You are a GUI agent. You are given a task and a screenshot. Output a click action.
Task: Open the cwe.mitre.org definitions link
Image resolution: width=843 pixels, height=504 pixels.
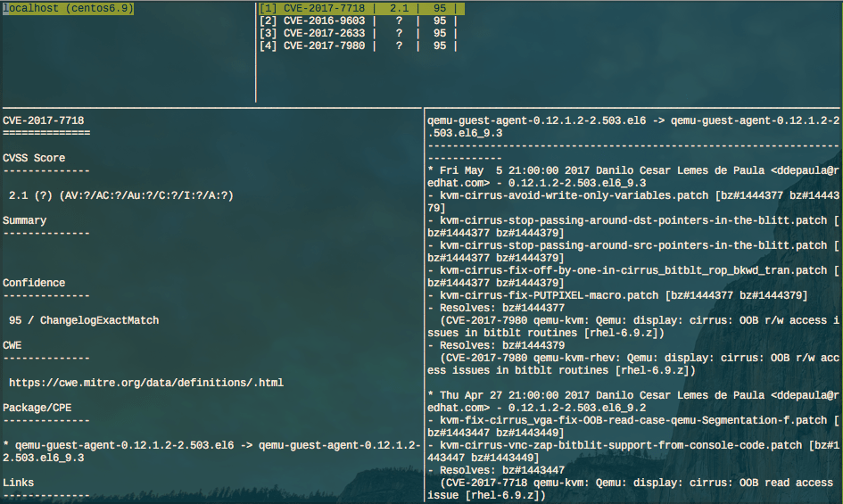click(146, 383)
